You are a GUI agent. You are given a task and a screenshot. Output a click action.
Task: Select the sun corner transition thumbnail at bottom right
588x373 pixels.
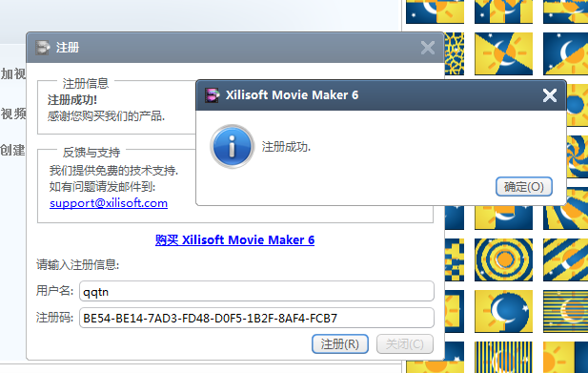click(x=565, y=357)
